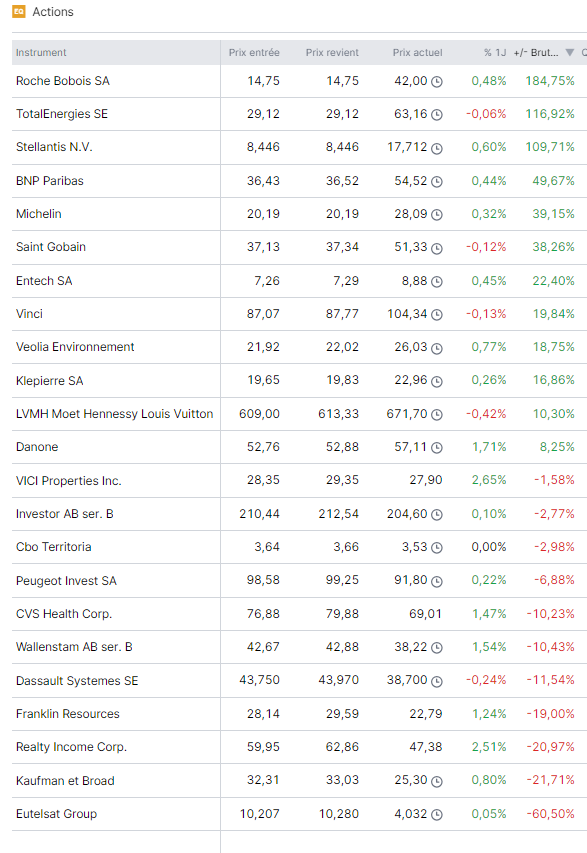Select the CVS Health Corp. instrument name
587x853 pixels.
point(64,614)
